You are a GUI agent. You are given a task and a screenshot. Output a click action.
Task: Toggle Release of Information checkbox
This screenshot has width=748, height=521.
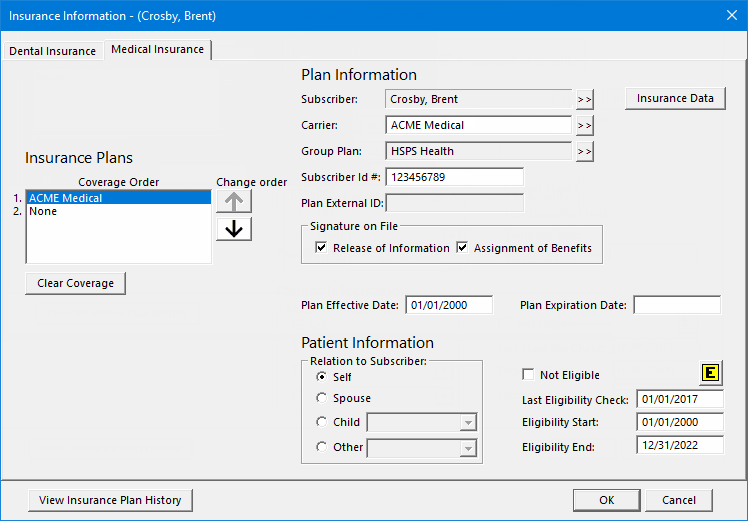tap(321, 248)
